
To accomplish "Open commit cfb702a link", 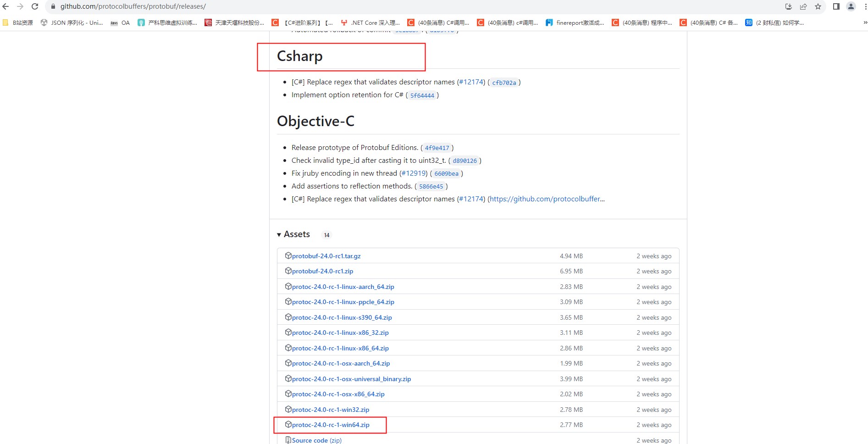I will (x=504, y=83).
